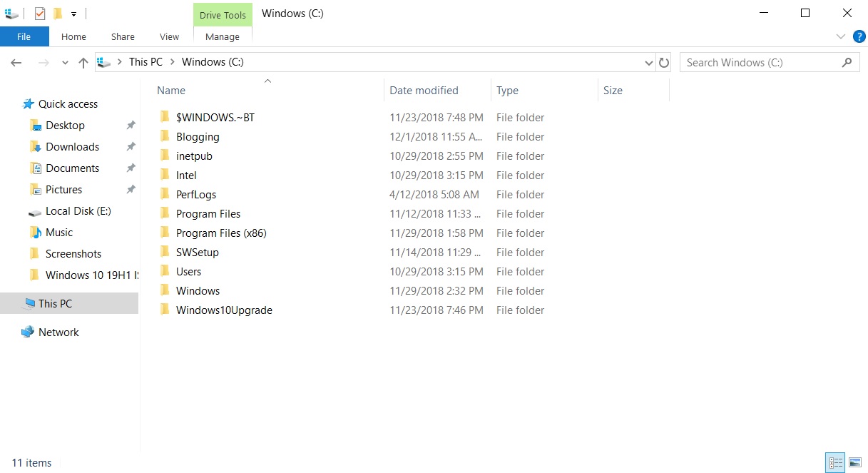The image size is (868, 473).
Task: Select the Program Files folder icon
Action: coord(165,213)
